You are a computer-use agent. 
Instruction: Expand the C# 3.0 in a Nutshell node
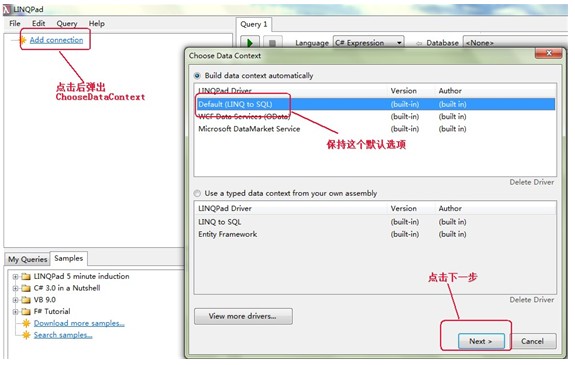[x=15, y=288]
